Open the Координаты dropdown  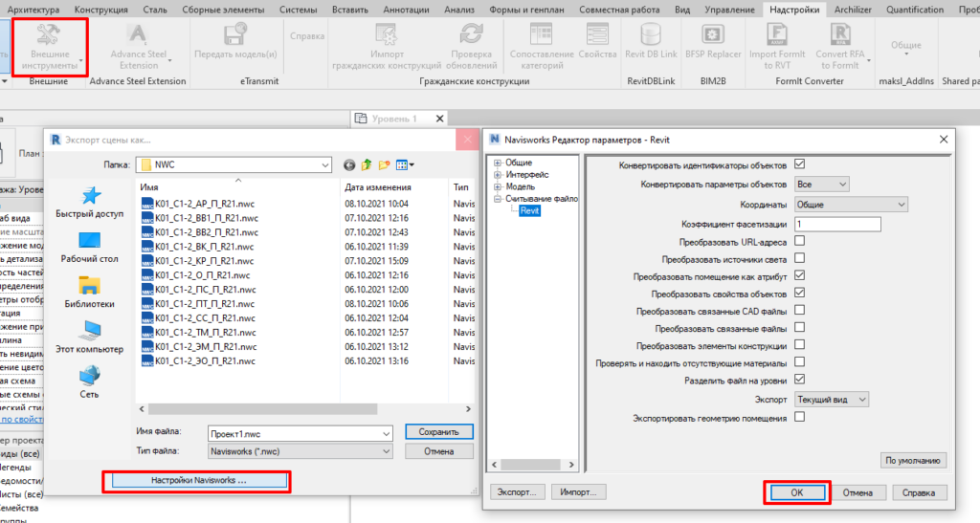point(850,204)
